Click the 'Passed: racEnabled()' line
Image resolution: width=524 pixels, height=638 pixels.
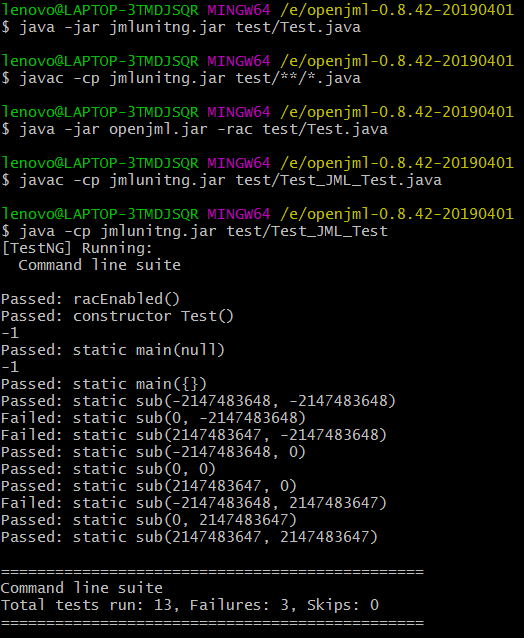point(90,299)
